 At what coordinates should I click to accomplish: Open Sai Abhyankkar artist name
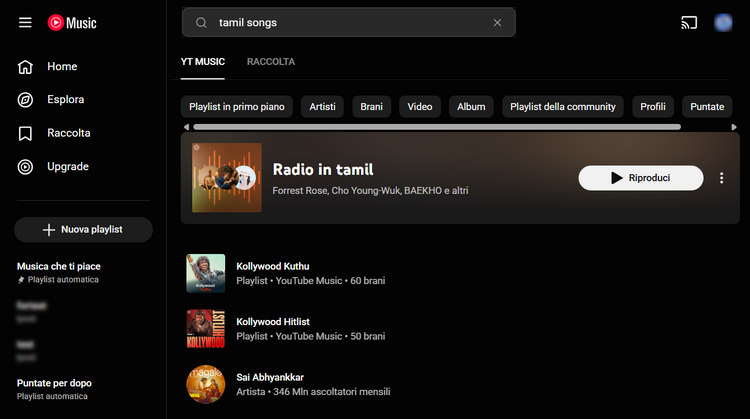270,377
